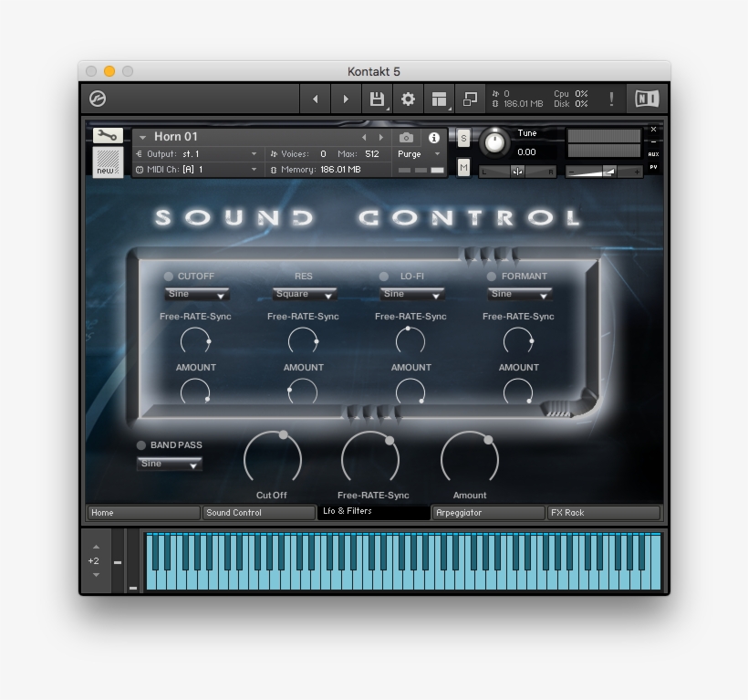Click the CUTOFF AMOUNT knob

click(x=195, y=392)
